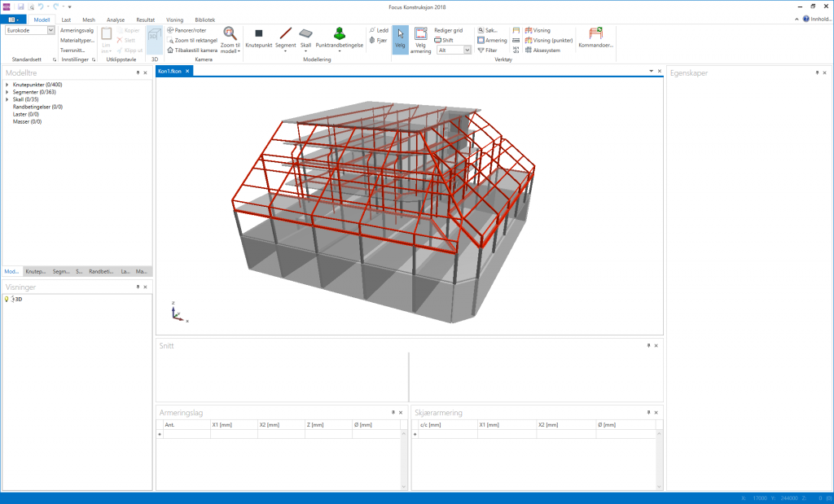Open Standardsett group dialog launcher

55,60
